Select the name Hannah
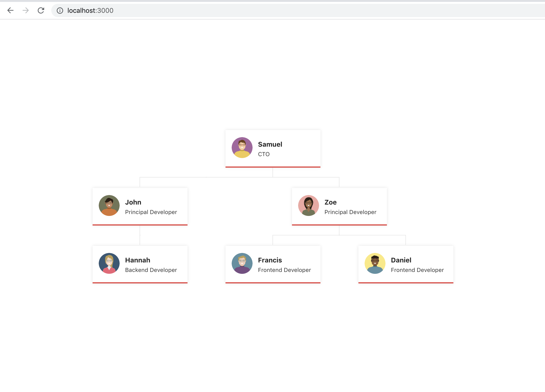Viewport: 545px width, 392px height. click(138, 260)
